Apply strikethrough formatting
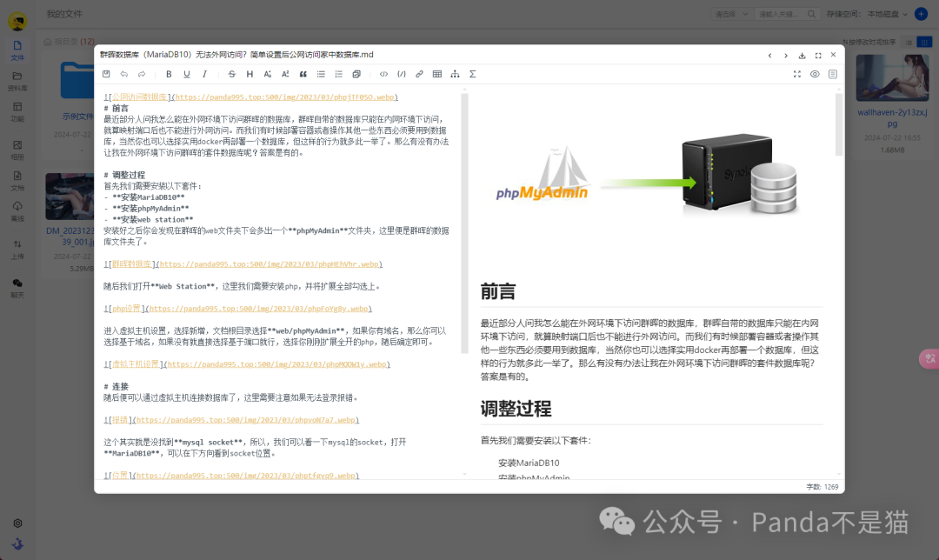The height and width of the screenshot is (560, 939). coord(232,74)
